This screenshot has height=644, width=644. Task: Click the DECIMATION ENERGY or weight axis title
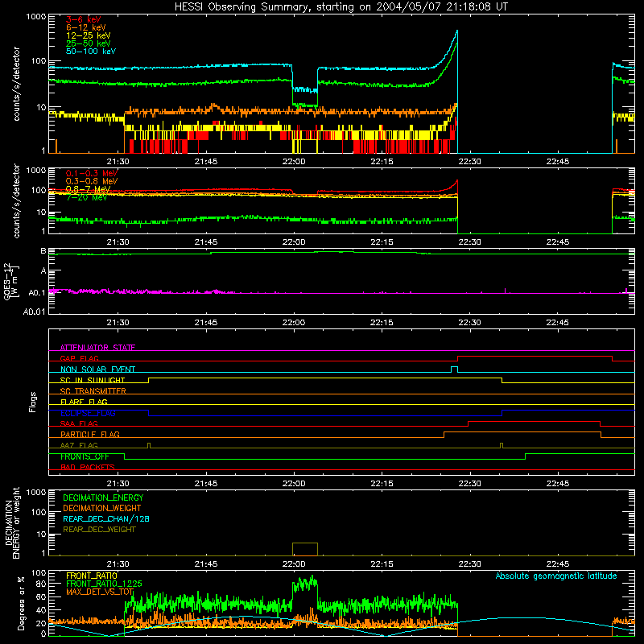pos(12,523)
